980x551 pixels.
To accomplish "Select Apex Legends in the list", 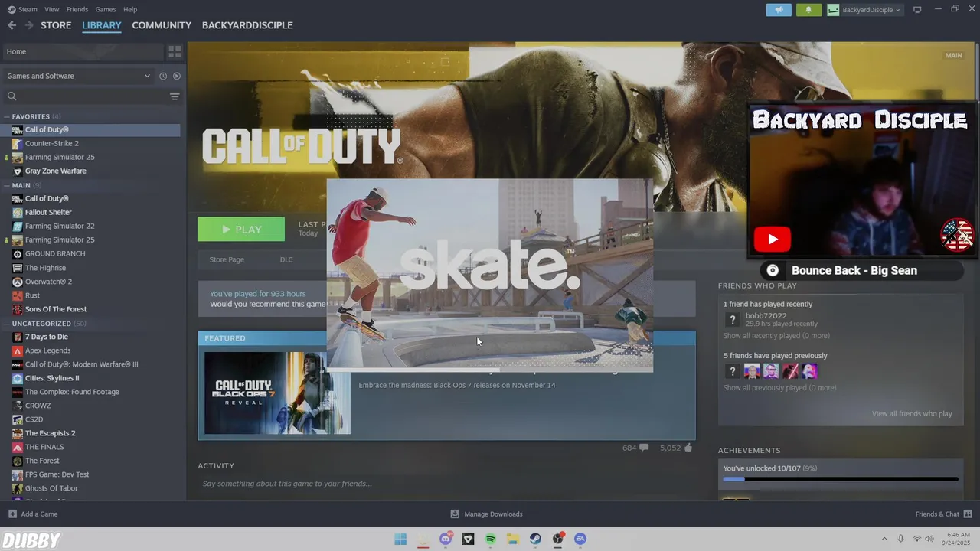I will tap(47, 350).
